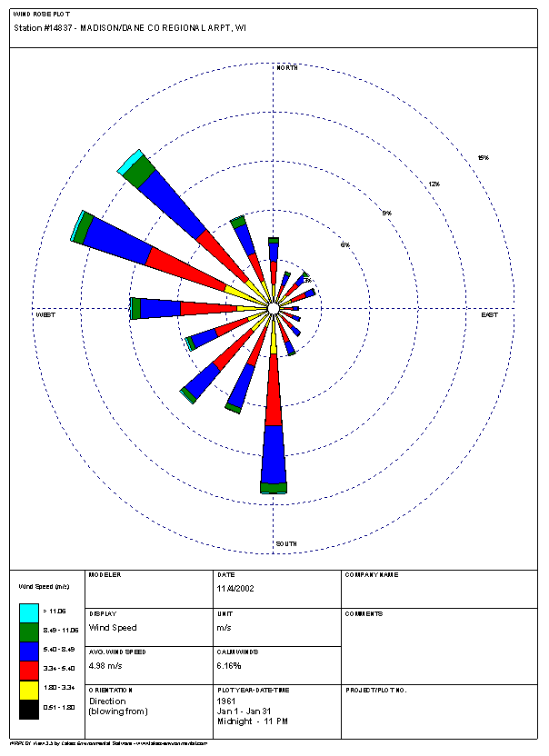Click the WEST compass label

[x=45, y=314]
